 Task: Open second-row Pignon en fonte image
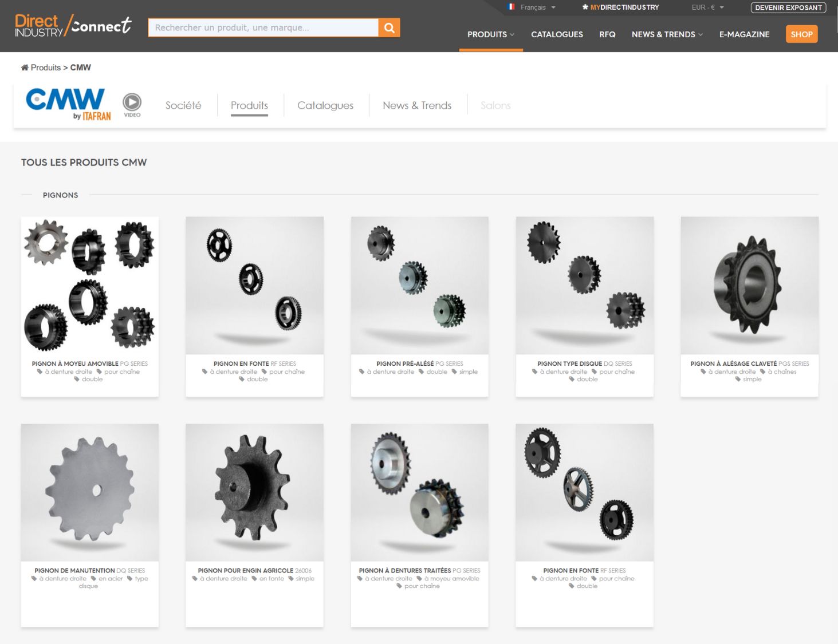pos(585,492)
